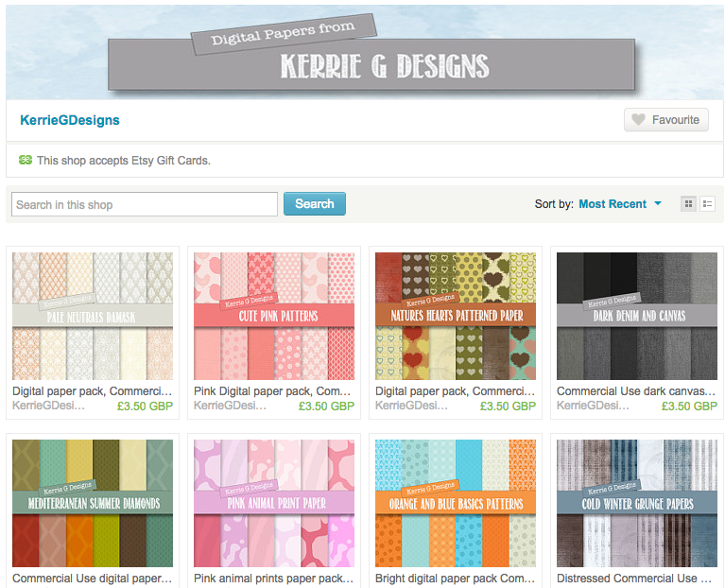725x588 pixels.
Task: Click £3.50 GBP price under Cute Pink Patterns
Action: (326, 406)
